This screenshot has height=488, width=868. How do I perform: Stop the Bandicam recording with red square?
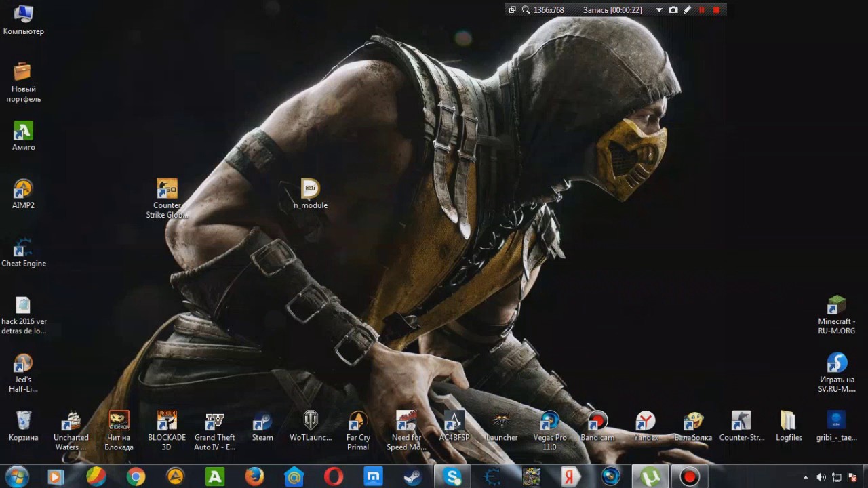(716, 10)
